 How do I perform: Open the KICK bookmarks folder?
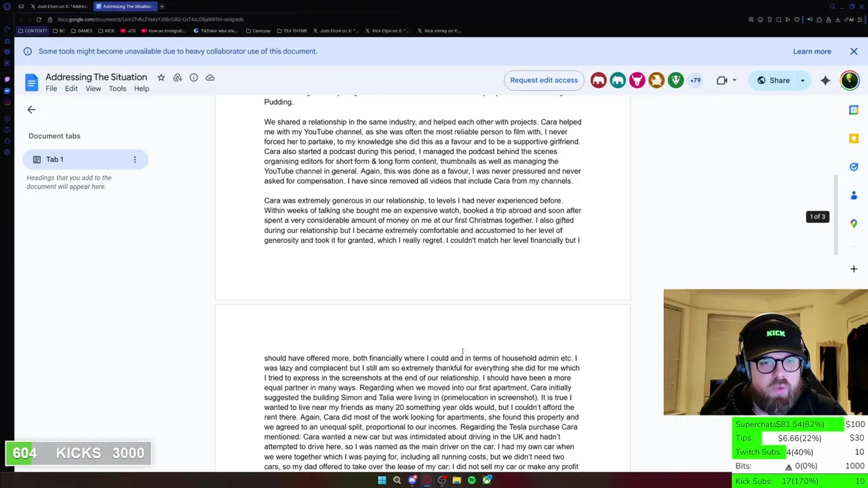[x=106, y=30]
